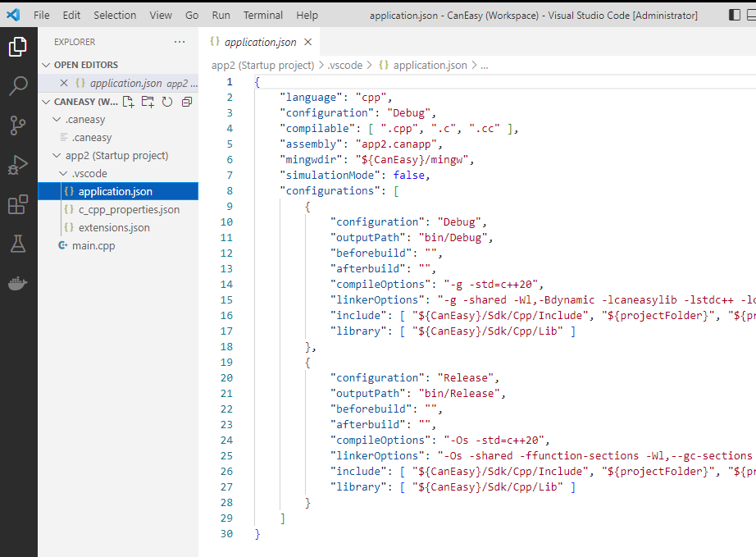This screenshot has height=557, width=756.
Task: Click the breadcrumb ellipsis item
Action: click(484, 65)
